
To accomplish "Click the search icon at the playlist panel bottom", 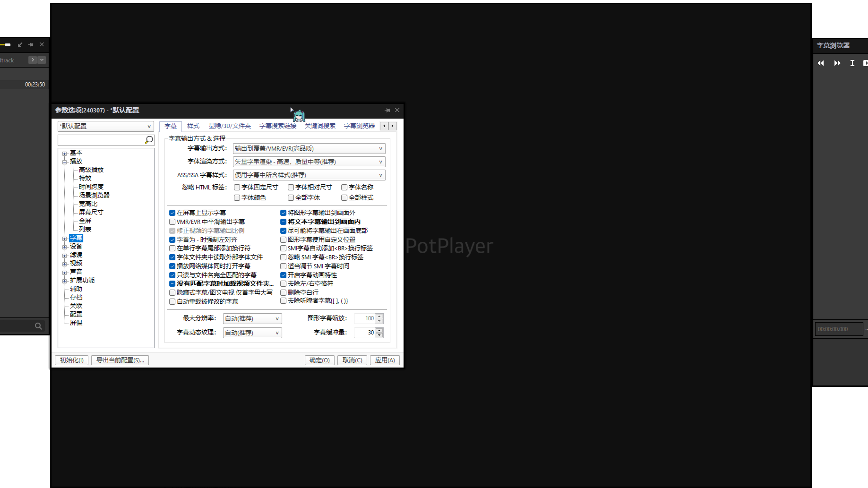I will tap(38, 326).
